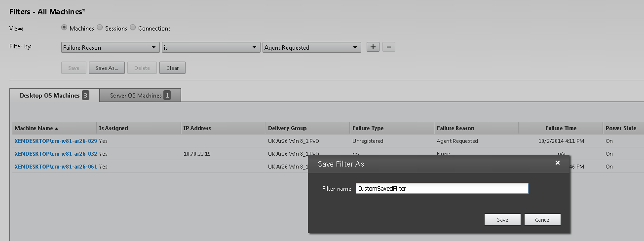Click the Machine Name sort arrow header
Viewport: 644px width, 241px height.
pos(37,128)
